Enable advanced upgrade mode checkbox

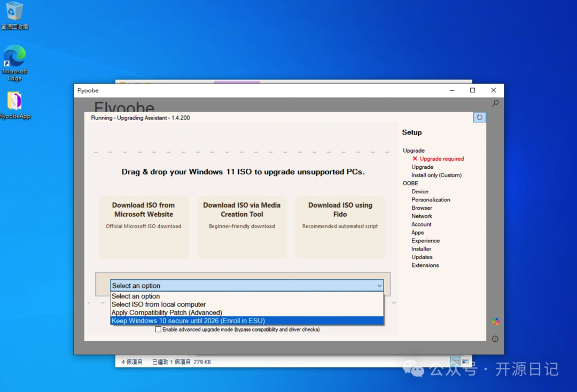pyautogui.click(x=158, y=330)
